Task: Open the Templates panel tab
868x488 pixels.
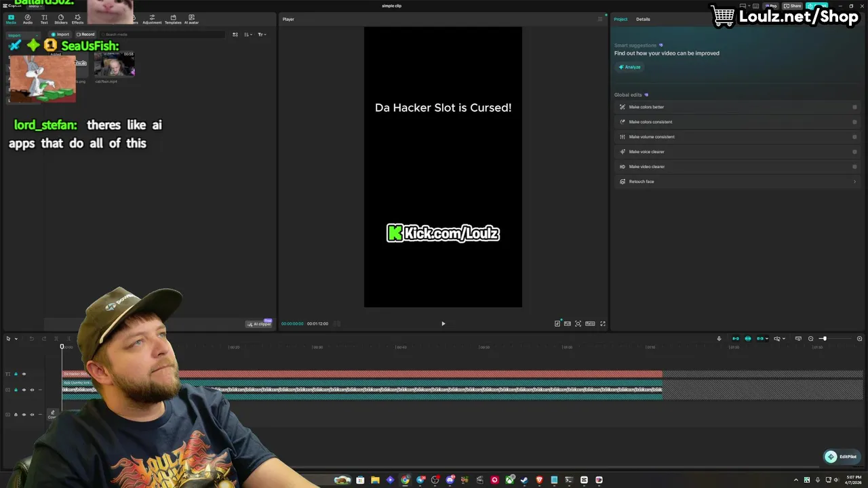Action: click(x=173, y=19)
